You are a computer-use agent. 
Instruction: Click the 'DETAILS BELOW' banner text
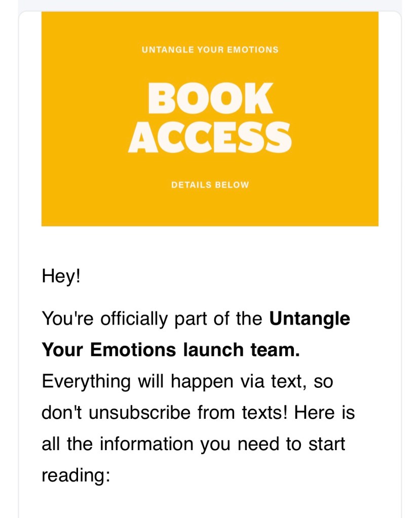point(210,185)
